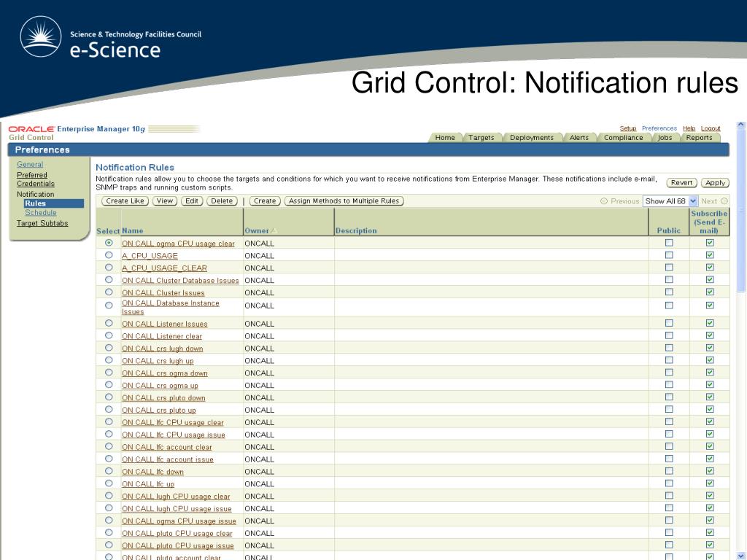Open the Help link
The image size is (747, 560).
pos(689,128)
